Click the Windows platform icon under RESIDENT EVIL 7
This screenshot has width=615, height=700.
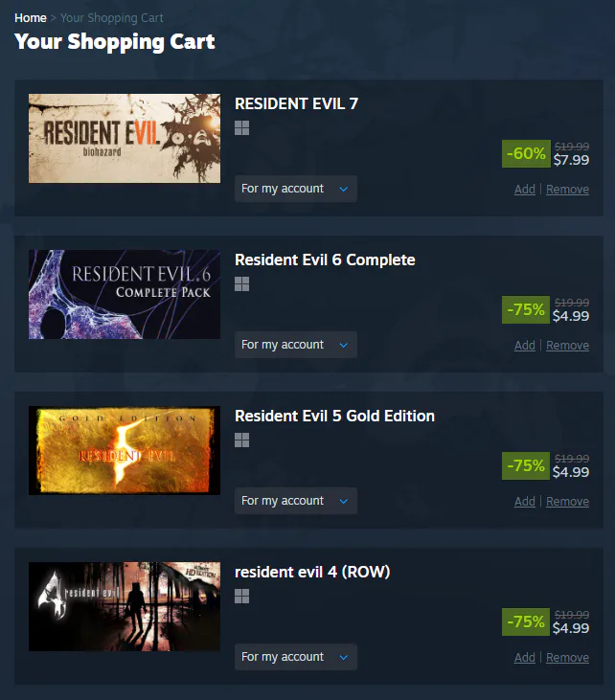(241, 128)
